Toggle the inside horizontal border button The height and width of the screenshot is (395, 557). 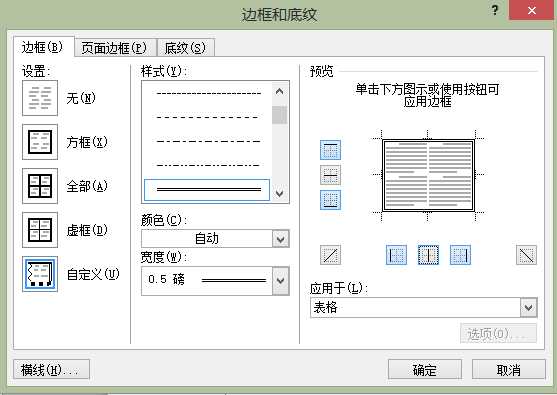click(x=330, y=175)
